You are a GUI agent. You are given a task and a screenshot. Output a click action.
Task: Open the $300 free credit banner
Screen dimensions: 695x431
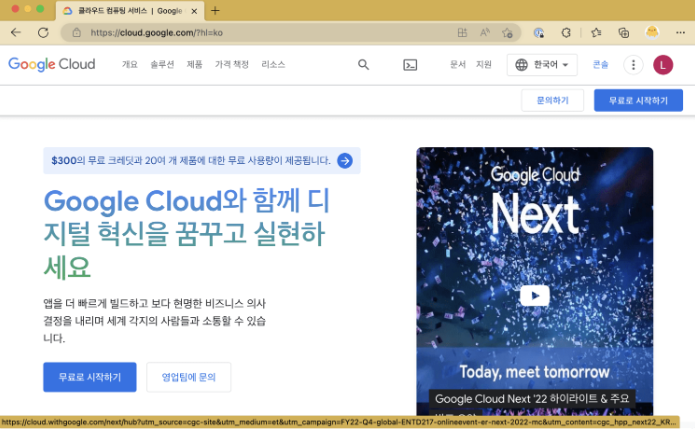click(202, 161)
